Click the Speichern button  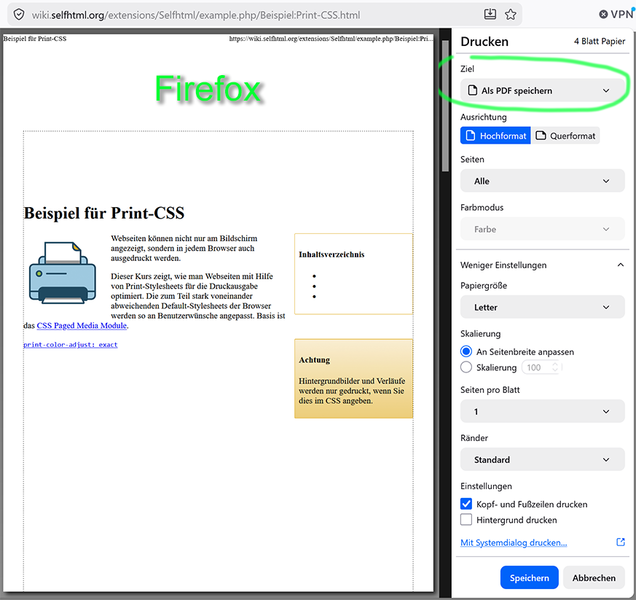click(x=529, y=577)
